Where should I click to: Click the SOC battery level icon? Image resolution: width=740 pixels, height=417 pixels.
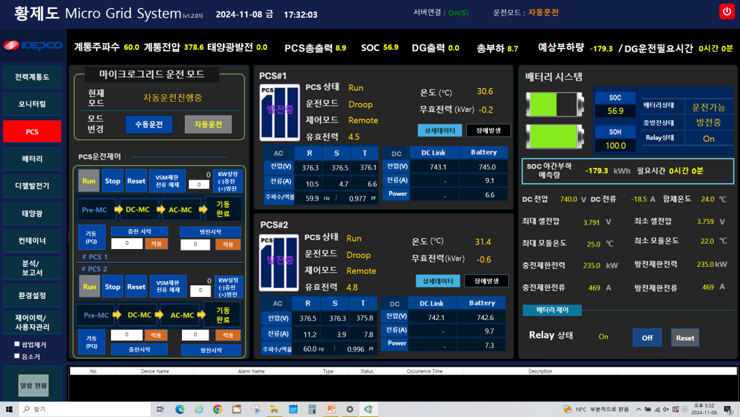555,104
